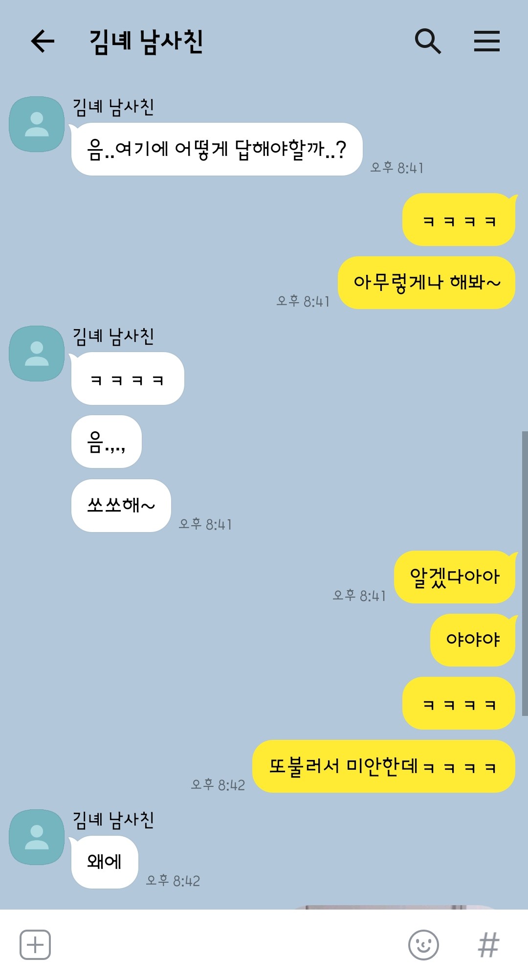The width and height of the screenshot is (528, 980).
Task: Tap avatar next to 왜에 message
Action: click(x=37, y=837)
